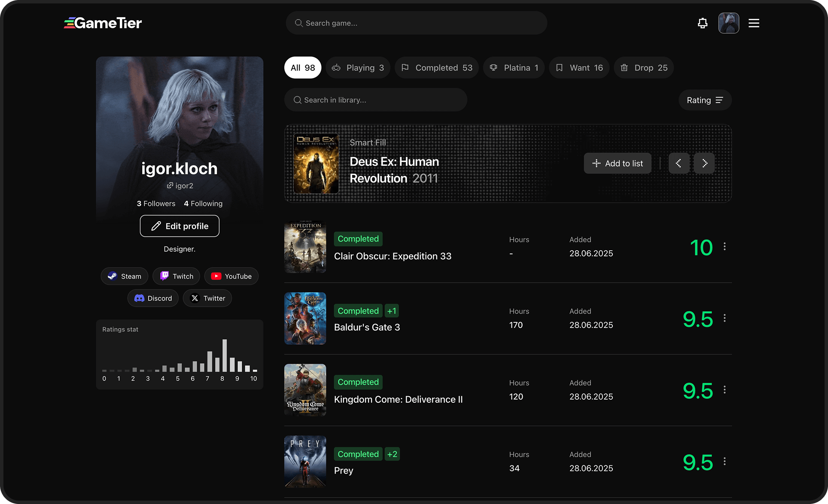The image size is (828, 504).
Task: Toggle the Want filter
Action: (x=579, y=67)
